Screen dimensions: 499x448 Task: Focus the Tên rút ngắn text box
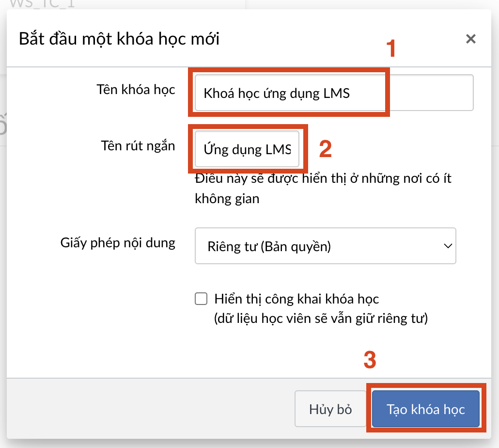(247, 149)
